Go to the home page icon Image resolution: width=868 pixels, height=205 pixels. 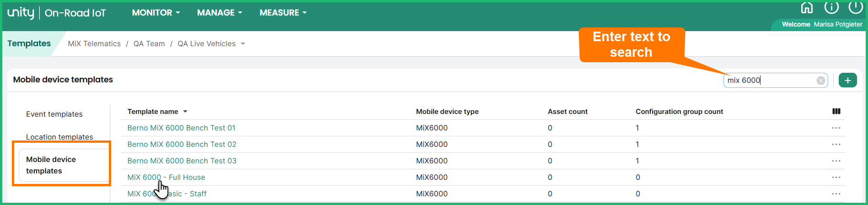(807, 8)
